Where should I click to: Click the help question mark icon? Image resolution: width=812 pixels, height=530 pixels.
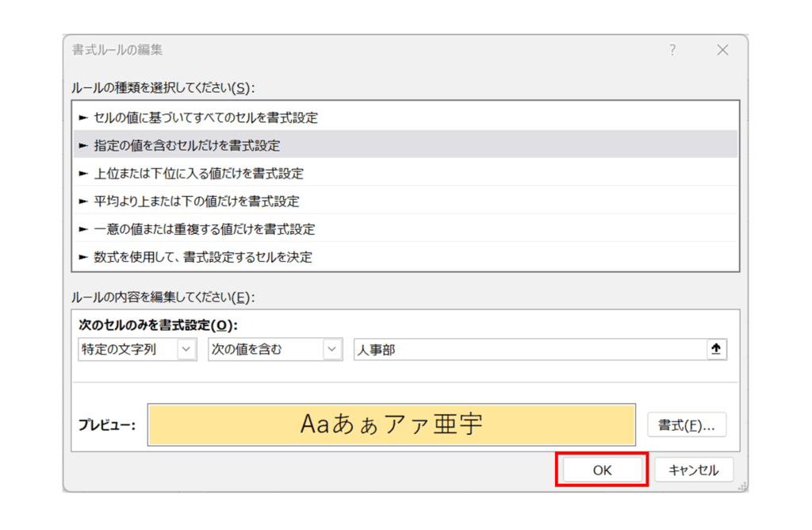point(672,50)
